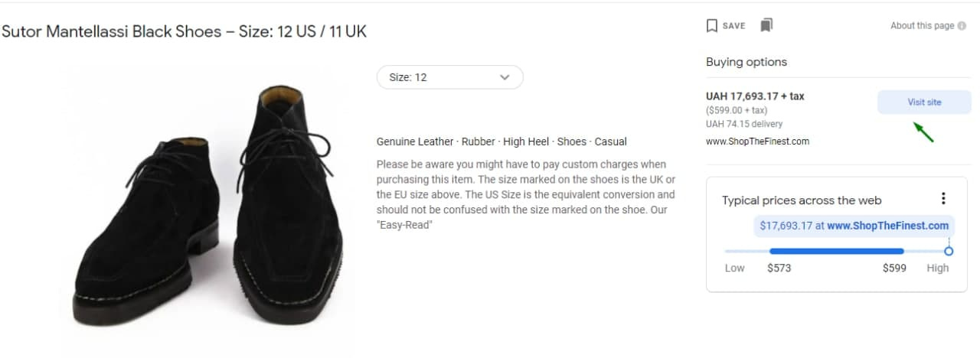Image resolution: width=980 pixels, height=358 pixels.
Task: Click the Typical prices across the web heading
Action: pyautogui.click(x=802, y=200)
